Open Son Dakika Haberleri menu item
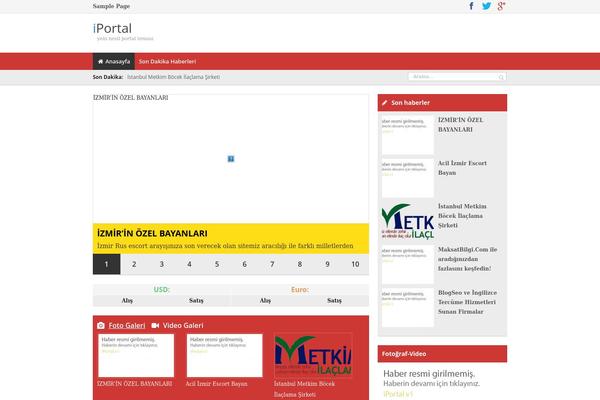Screen dimensions: 600x400 coord(167,61)
